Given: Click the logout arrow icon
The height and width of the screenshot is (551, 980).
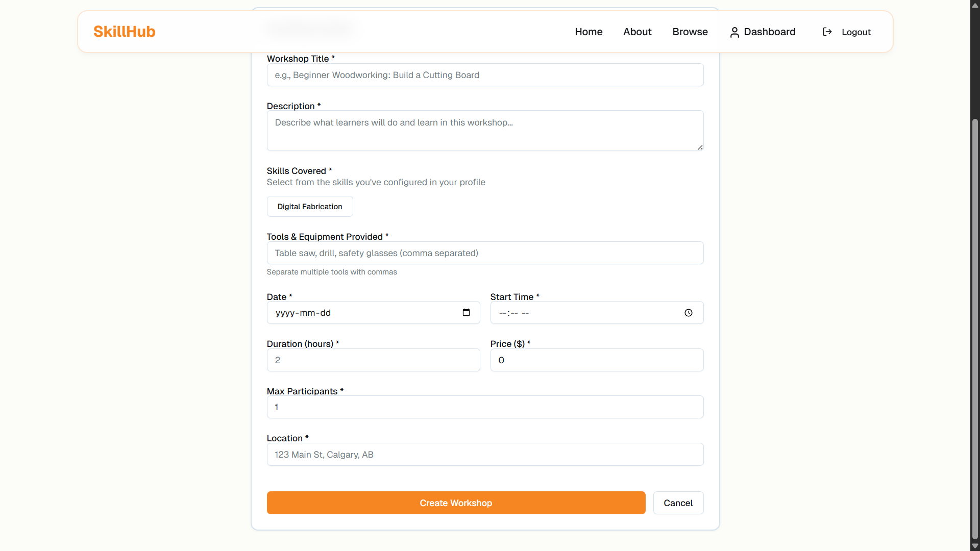Looking at the screenshot, I should 827,32.
